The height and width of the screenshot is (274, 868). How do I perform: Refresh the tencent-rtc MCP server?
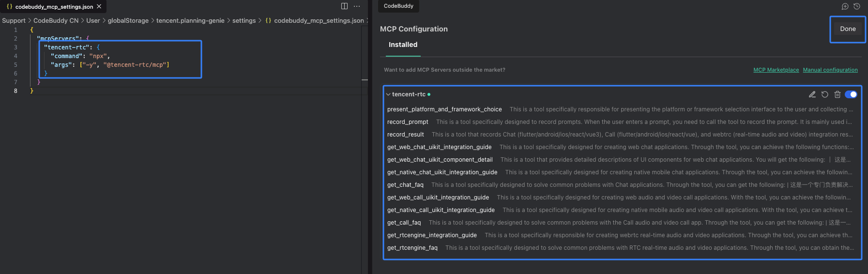coord(825,94)
